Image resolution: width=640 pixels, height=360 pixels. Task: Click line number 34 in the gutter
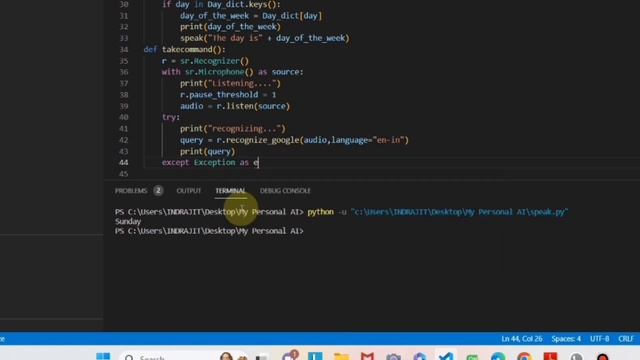pos(123,49)
